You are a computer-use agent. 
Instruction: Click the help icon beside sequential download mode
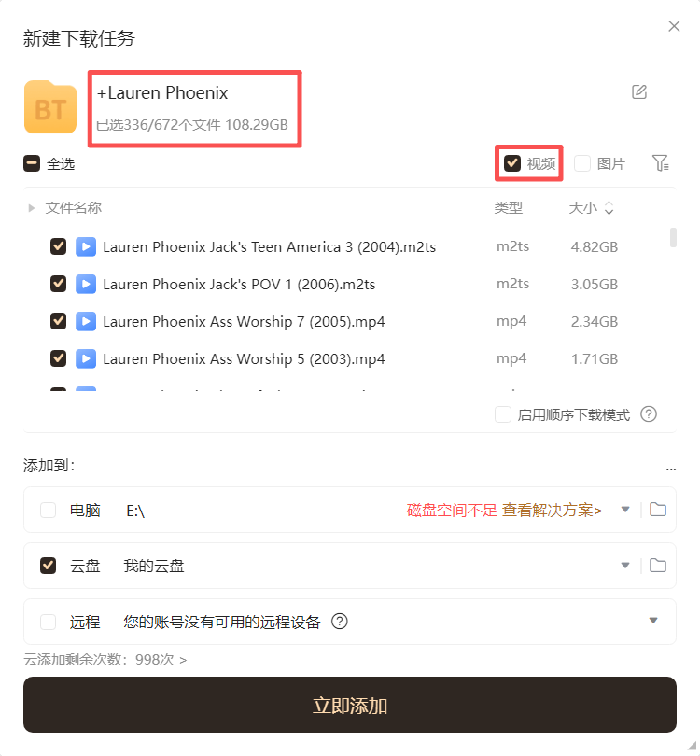649,414
